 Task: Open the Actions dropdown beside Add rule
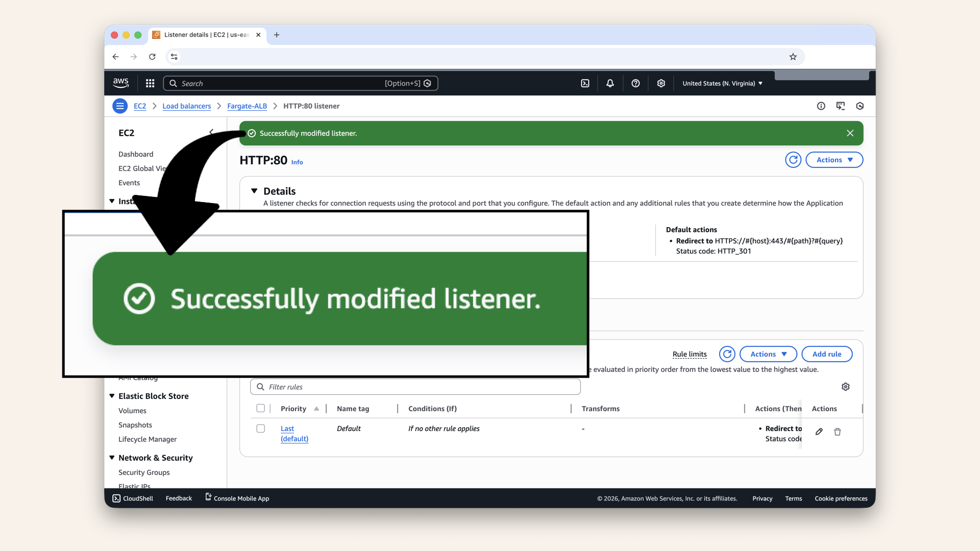tap(768, 354)
